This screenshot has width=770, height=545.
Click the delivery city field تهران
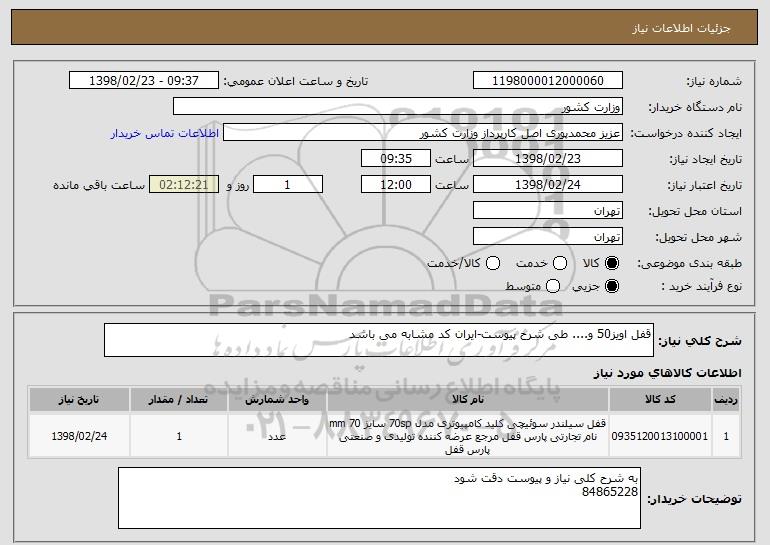point(548,237)
